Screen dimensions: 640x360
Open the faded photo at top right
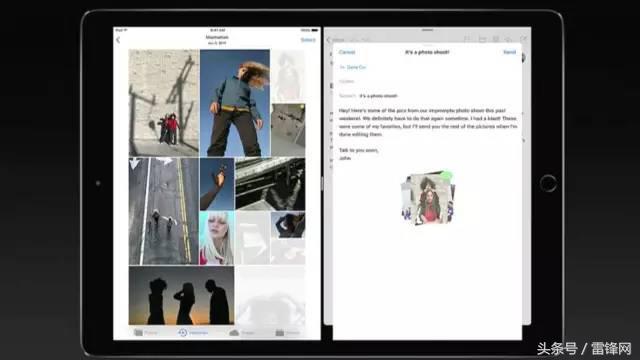tap(288, 76)
